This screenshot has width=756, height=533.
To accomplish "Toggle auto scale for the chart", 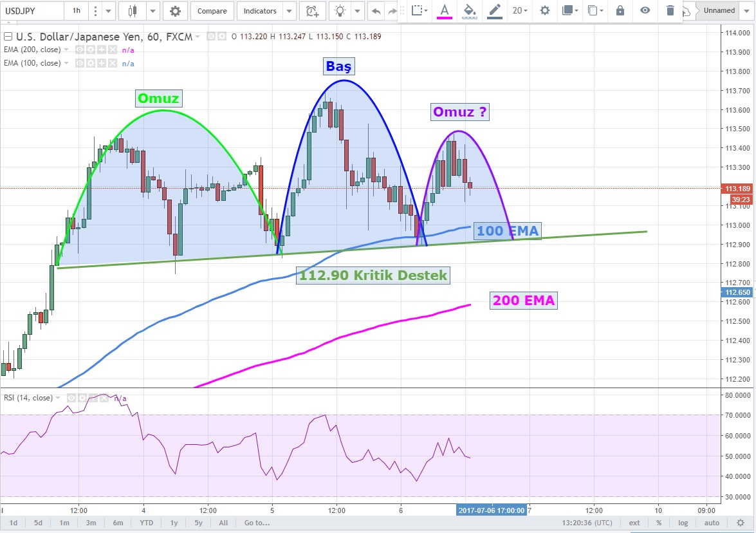I will pyautogui.click(x=712, y=523).
